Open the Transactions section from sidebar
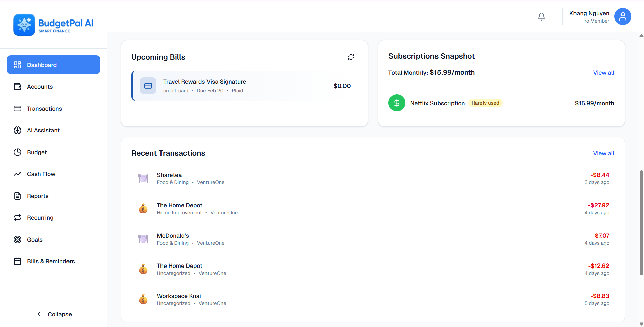This screenshot has width=644, height=327. pos(44,108)
